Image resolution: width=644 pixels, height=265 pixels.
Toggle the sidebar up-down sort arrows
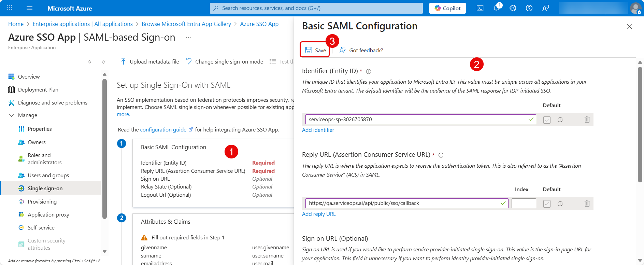90,62
